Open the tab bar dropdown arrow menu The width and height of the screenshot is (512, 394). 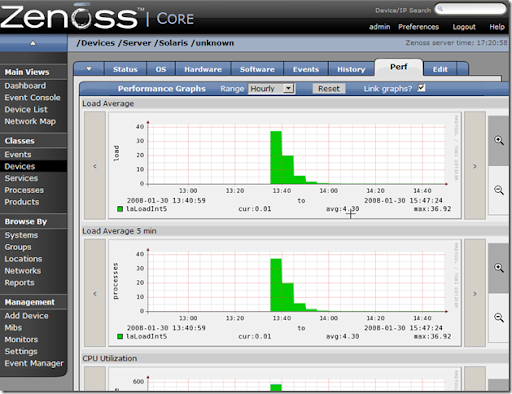[x=89, y=69]
